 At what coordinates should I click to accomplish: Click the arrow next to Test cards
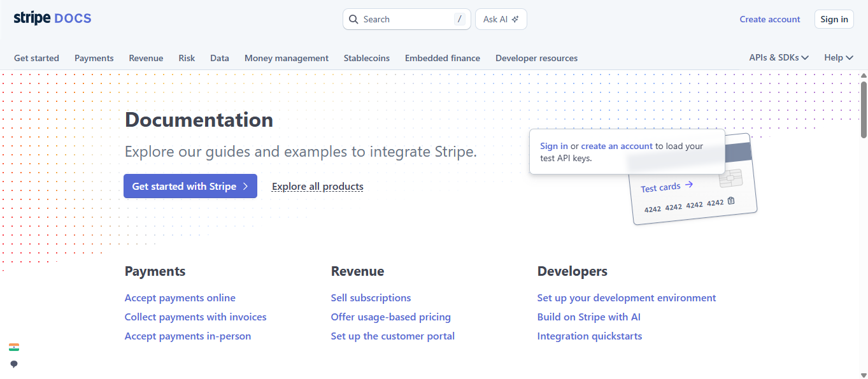tap(689, 185)
